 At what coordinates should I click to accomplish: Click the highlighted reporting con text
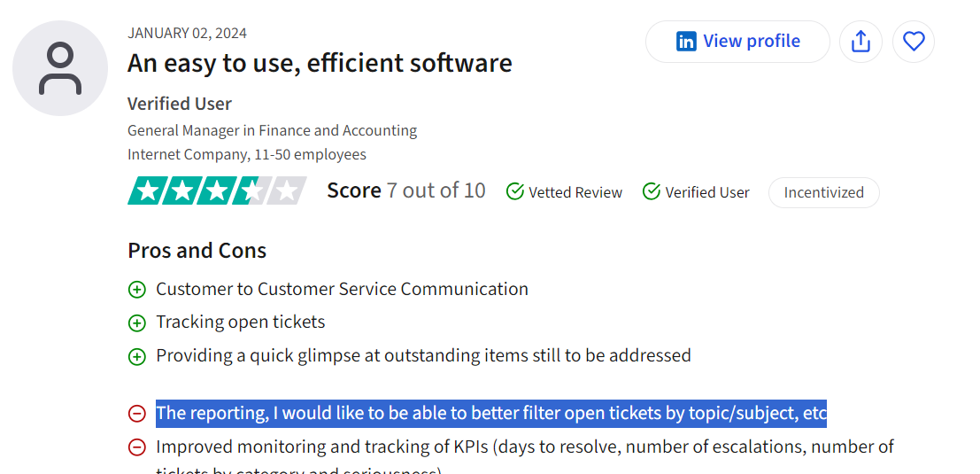pos(490,413)
